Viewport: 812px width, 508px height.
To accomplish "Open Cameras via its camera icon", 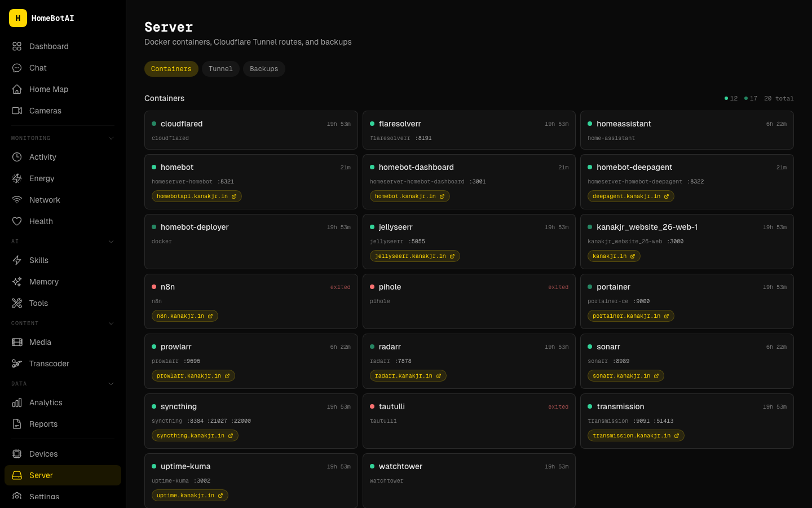I will (x=17, y=111).
